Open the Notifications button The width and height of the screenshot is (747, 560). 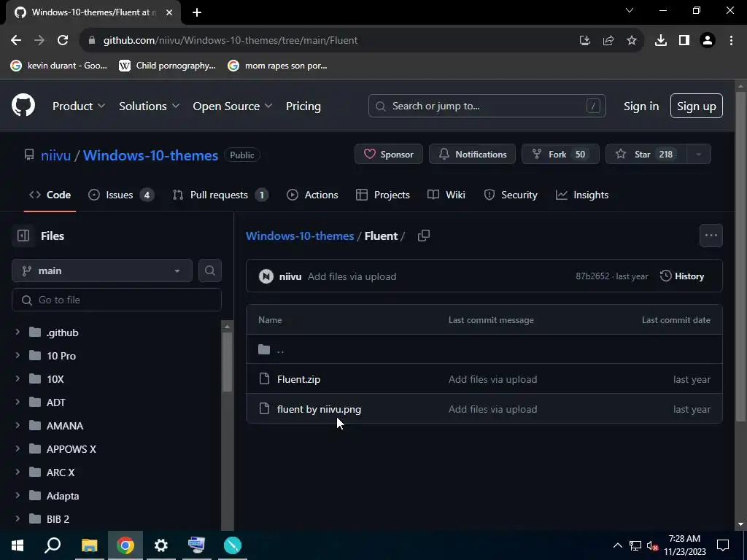tap(472, 155)
